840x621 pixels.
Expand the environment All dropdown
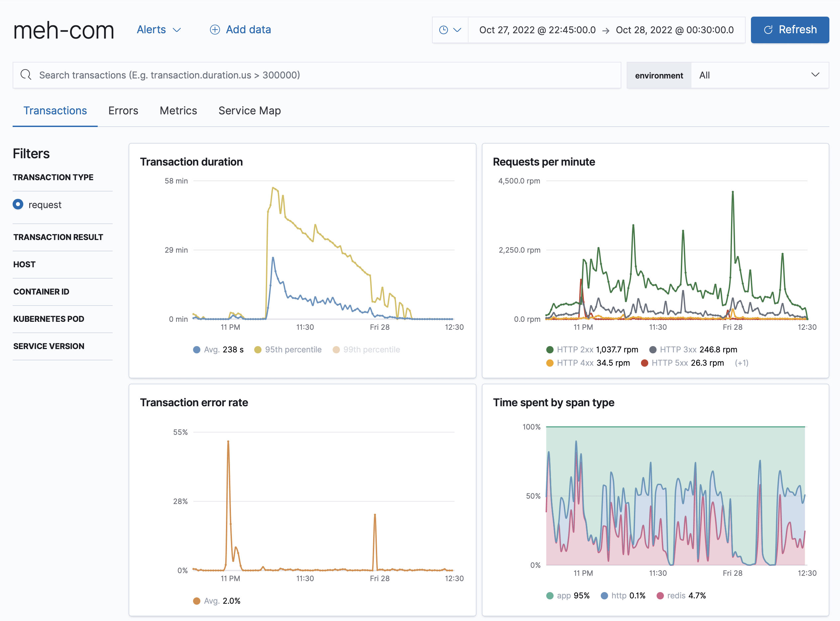[759, 75]
